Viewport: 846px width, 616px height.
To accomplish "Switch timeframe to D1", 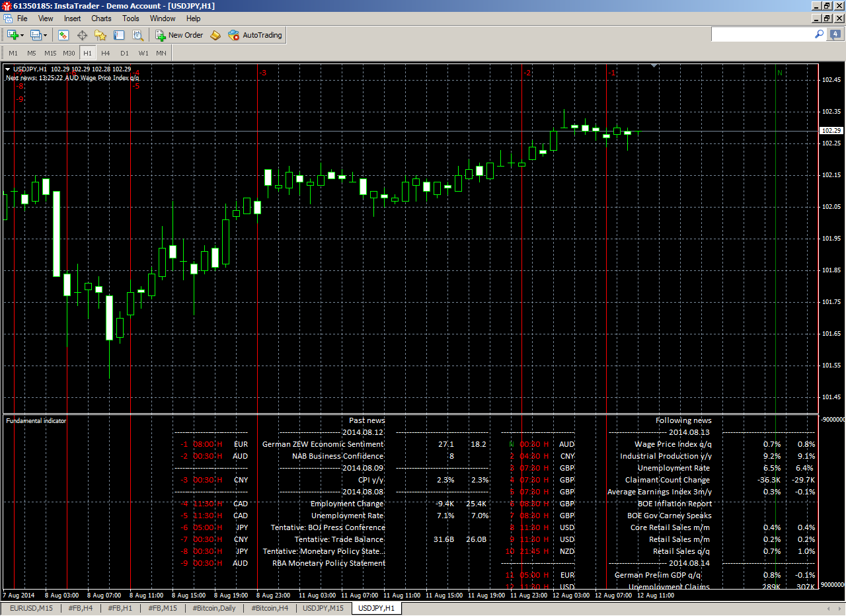I will 124,53.
